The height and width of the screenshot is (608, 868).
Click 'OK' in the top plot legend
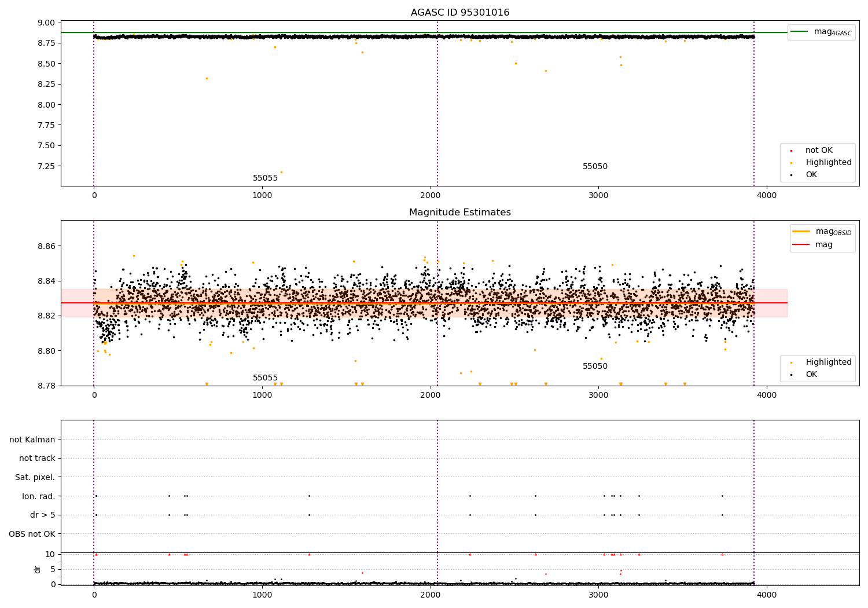811,175
